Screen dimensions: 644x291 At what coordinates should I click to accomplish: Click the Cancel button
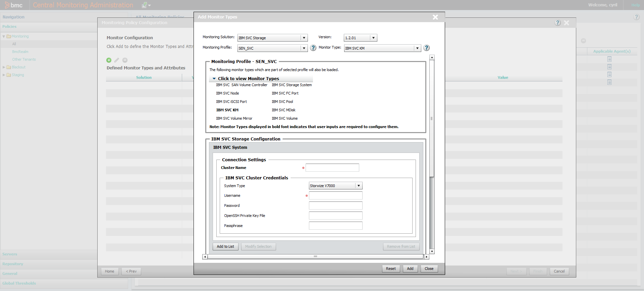(x=559, y=272)
